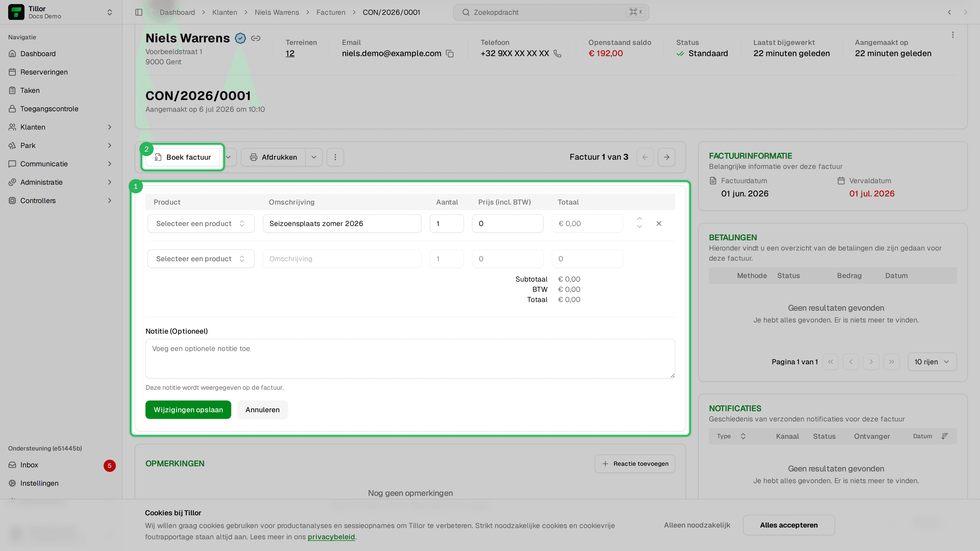Image resolution: width=980 pixels, height=551 pixels.
Task: Open the privacybeleid link
Action: click(x=331, y=537)
